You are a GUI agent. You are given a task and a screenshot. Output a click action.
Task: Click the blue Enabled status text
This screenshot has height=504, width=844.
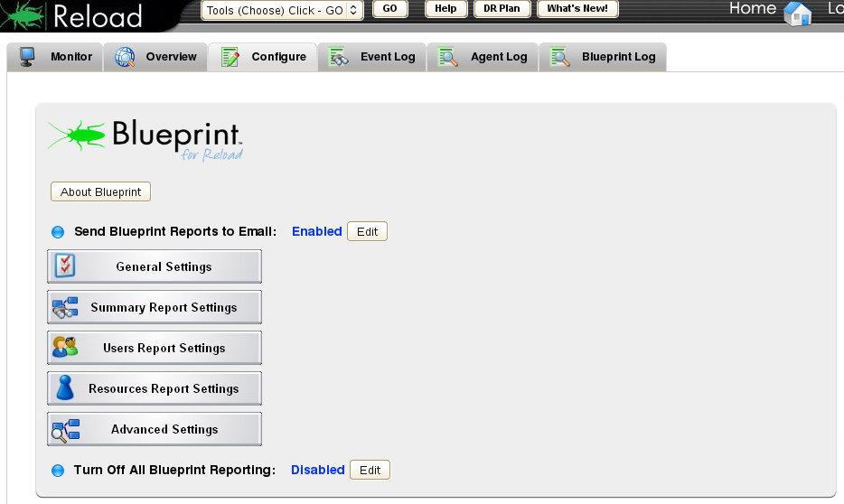coord(317,231)
